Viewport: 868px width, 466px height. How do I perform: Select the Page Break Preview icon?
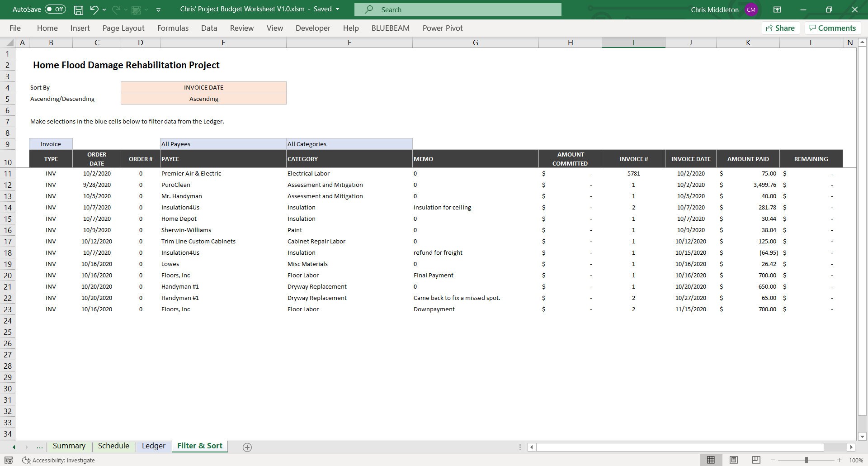755,460
